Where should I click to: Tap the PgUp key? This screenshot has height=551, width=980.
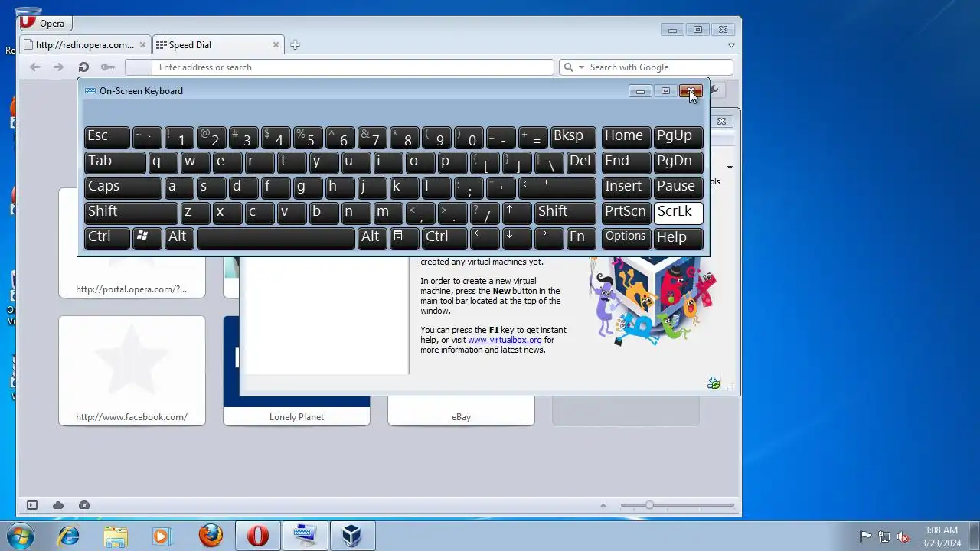pos(678,136)
